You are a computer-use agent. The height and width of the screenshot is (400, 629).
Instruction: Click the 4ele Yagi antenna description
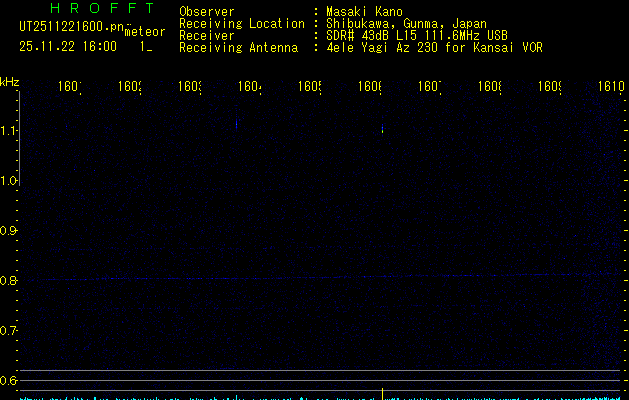[435, 47]
